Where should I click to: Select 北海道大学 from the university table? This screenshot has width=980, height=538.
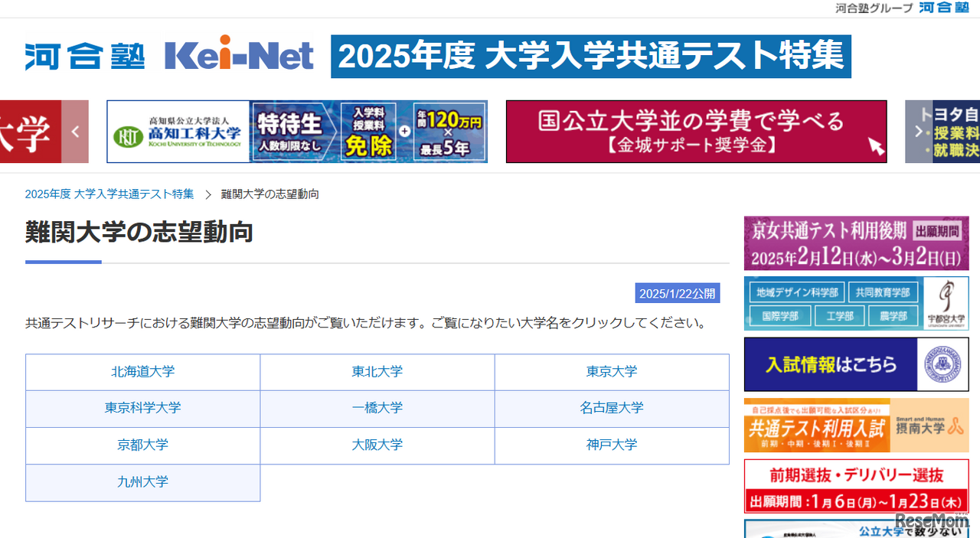pyautogui.click(x=142, y=372)
